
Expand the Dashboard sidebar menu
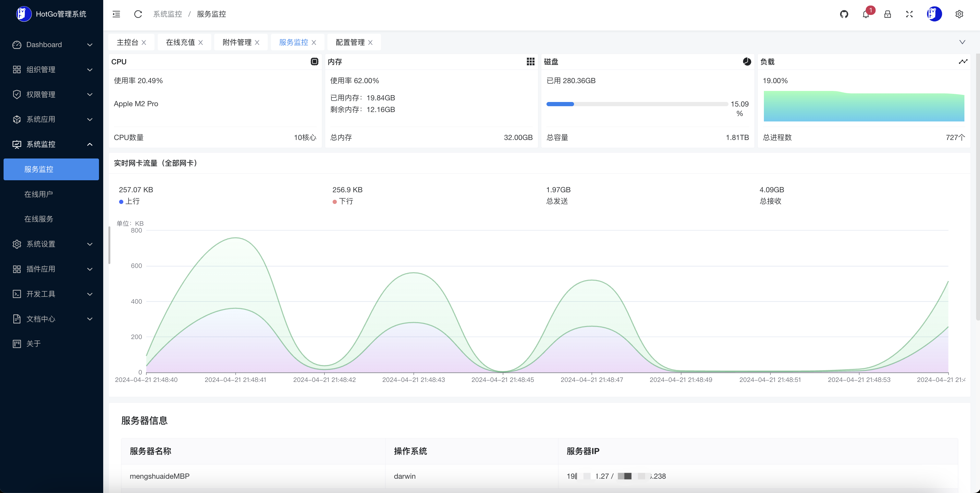[51, 44]
